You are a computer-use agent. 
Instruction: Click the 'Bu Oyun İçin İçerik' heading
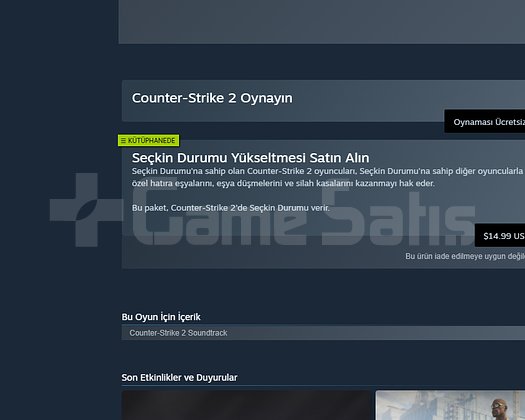tap(161, 317)
